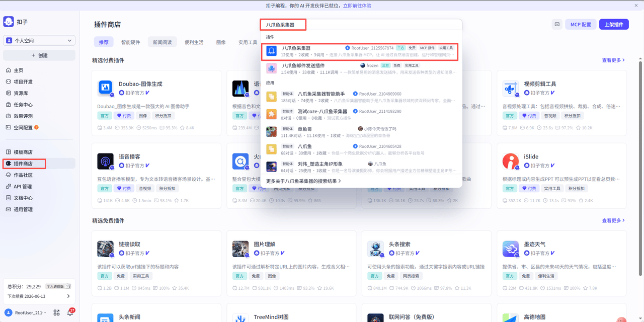The height and width of the screenshot is (322, 644).
Task: Click the RootUser avatar icon
Action: pyautogui.click(x=9, y=312)
